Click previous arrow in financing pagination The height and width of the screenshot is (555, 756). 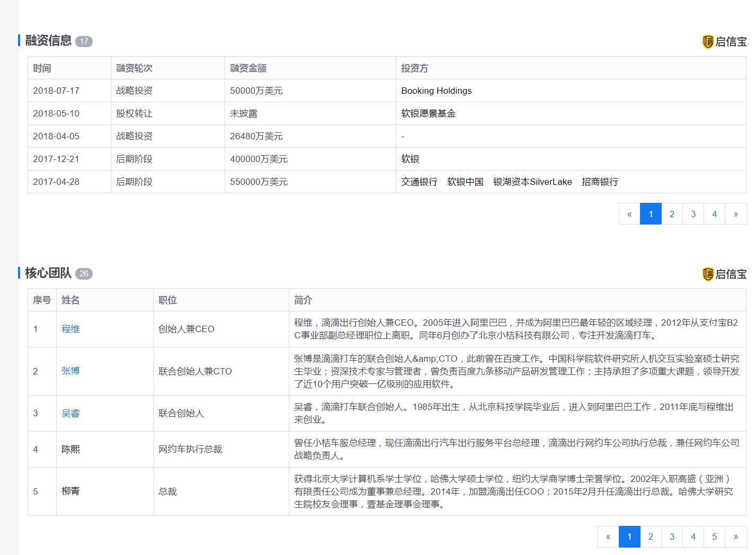tap(629, 214)
